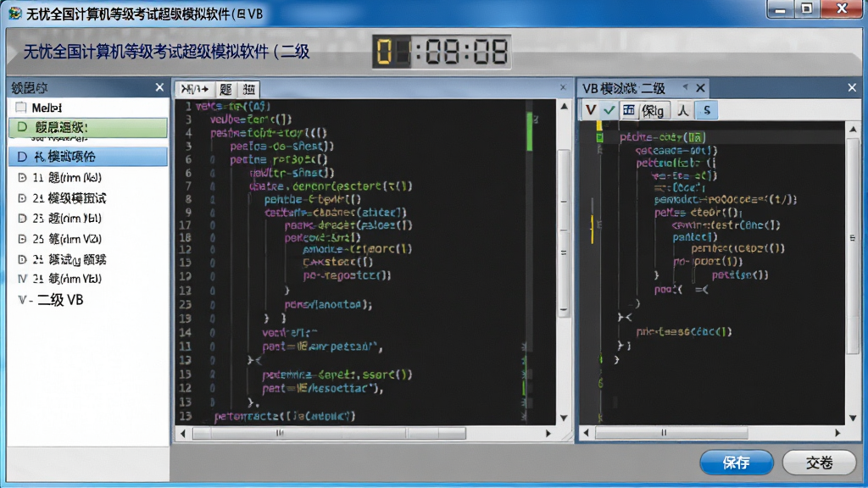Click the 田 grid toolbar icon
868x488 pixels.
[629, 110]
